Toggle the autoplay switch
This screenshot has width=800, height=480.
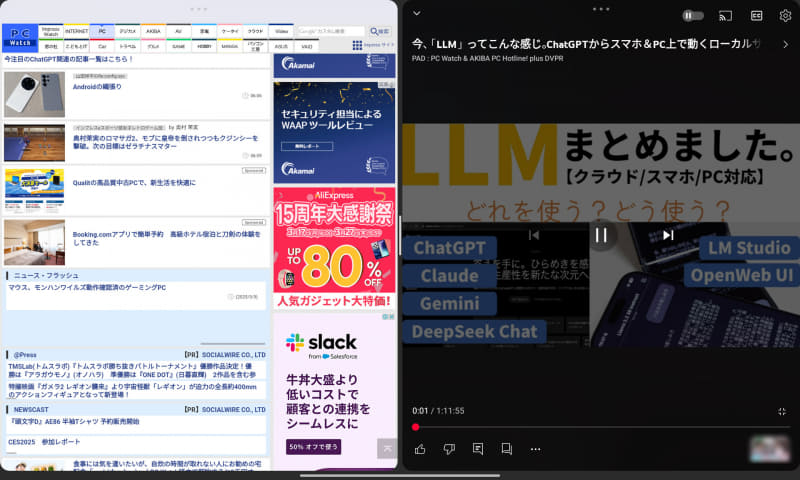tap(692, 16)
